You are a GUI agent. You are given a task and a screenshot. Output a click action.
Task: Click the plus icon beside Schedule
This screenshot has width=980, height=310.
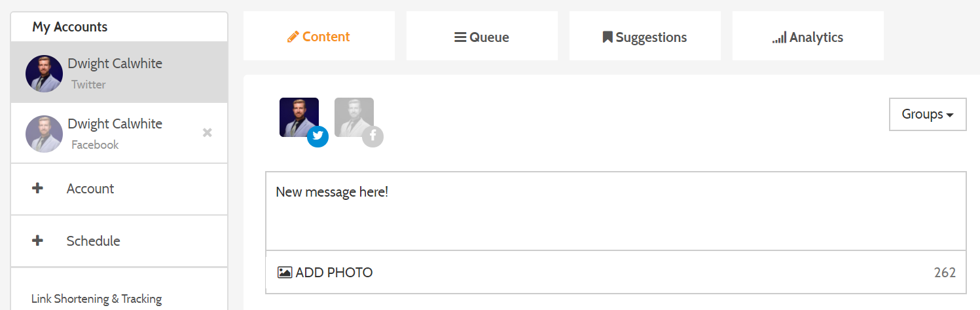[x=38, y=241]
